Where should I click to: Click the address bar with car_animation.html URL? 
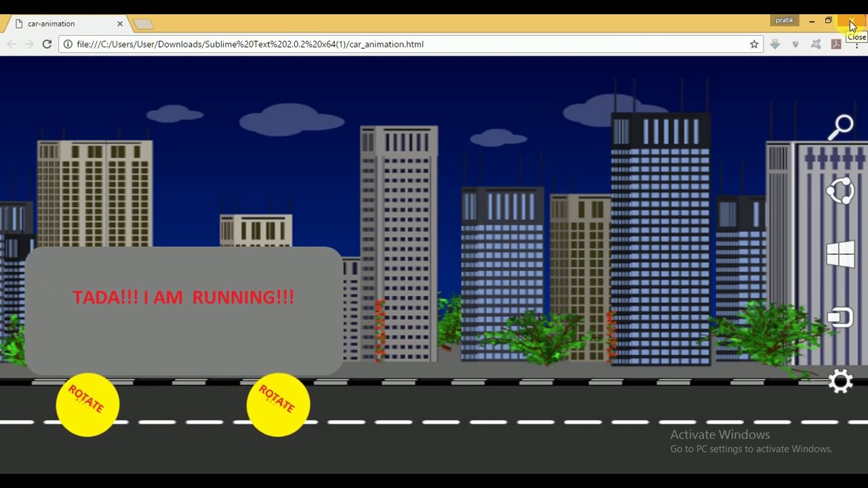(x=410, y=44)
